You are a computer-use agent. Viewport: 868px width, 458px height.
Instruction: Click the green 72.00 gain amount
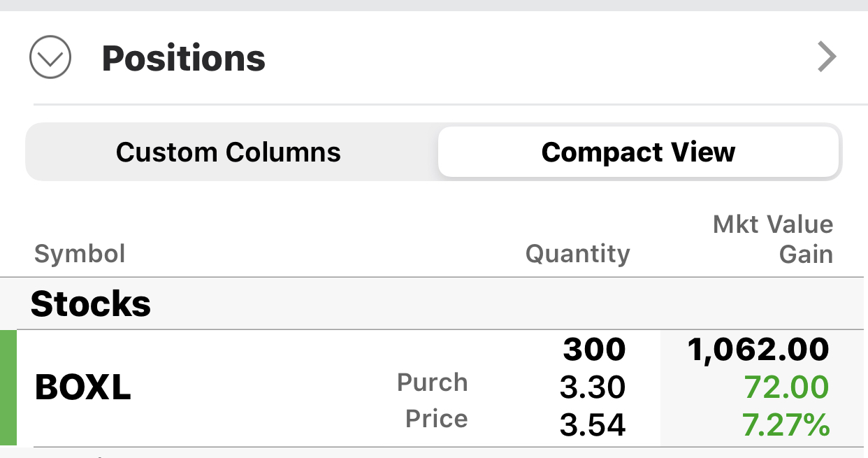click(786, 387)
